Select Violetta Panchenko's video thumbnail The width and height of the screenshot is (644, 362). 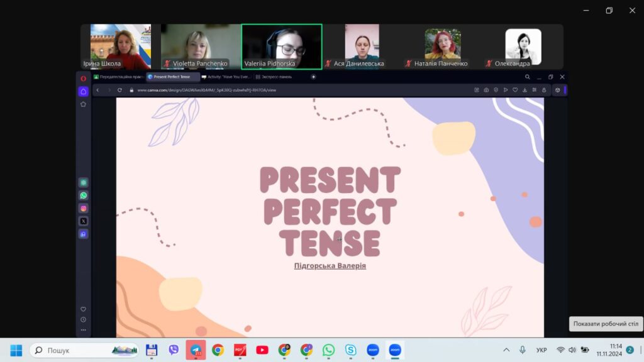pyautogui.click(x=201, y=47)
